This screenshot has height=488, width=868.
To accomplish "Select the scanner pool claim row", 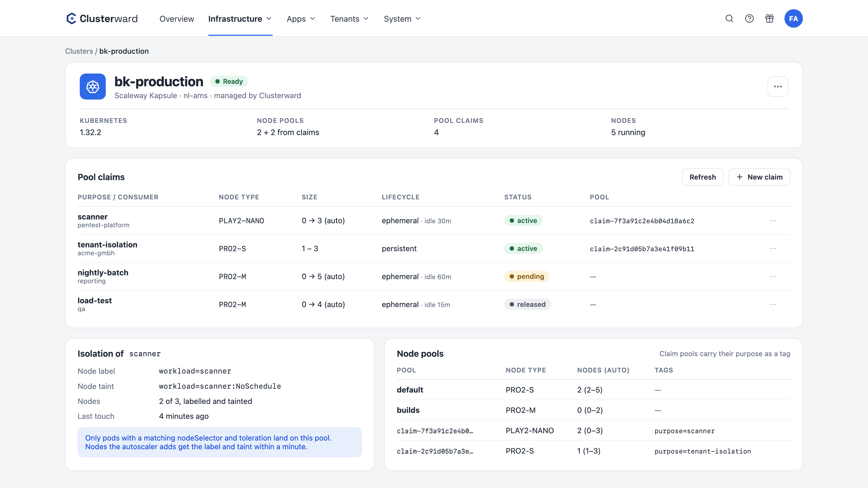I will tap(434, 221).
